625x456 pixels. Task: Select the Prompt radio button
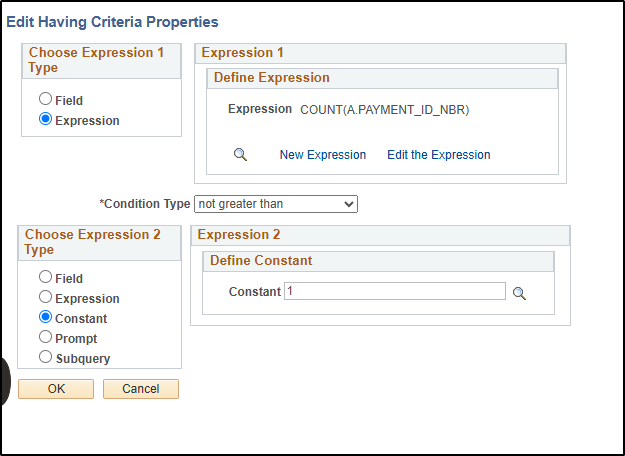(45, 337)
